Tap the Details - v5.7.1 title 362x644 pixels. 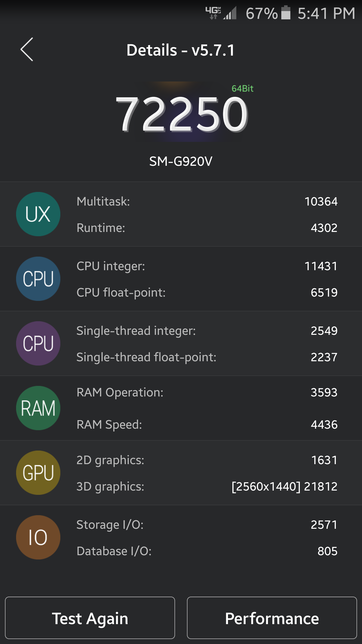180,50
